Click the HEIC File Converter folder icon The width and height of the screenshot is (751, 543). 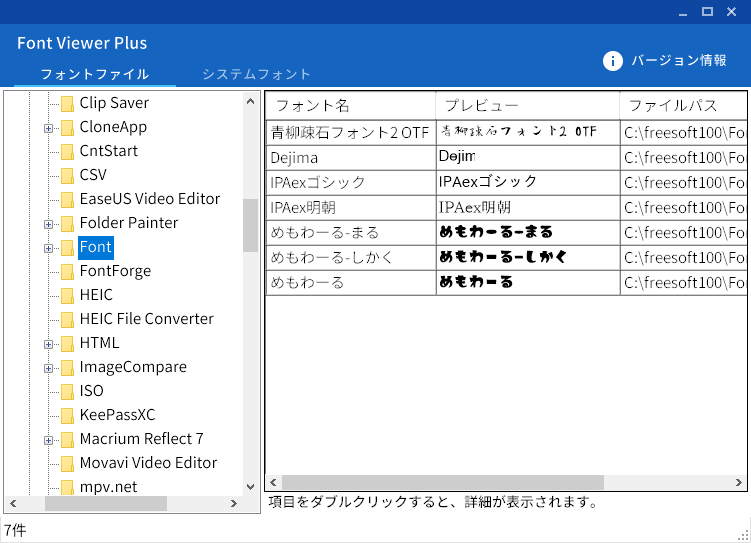click(x=67, y=319)
